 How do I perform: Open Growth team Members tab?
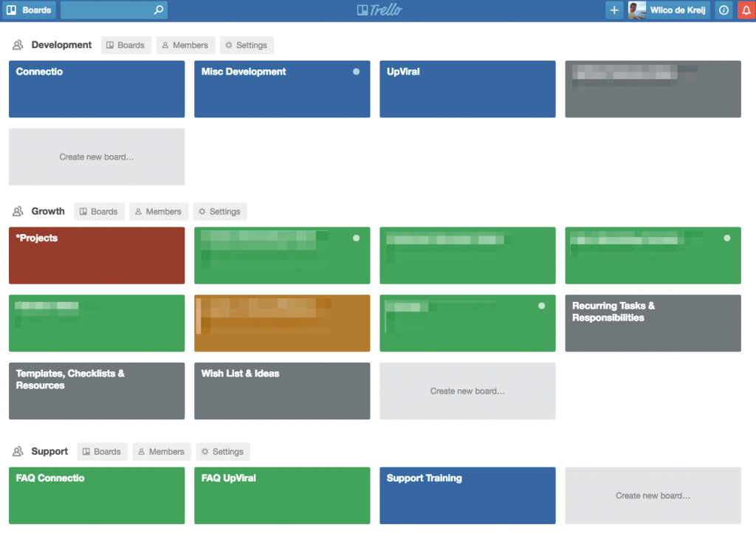click(x=159, y=211)
